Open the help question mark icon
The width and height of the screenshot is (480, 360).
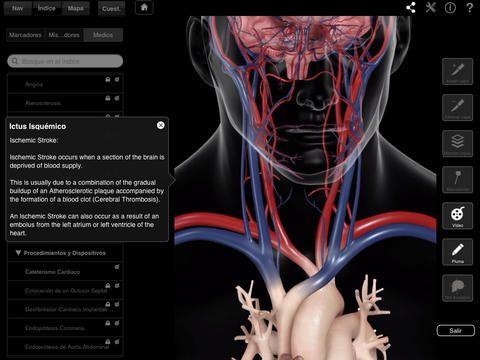[469, 7]
